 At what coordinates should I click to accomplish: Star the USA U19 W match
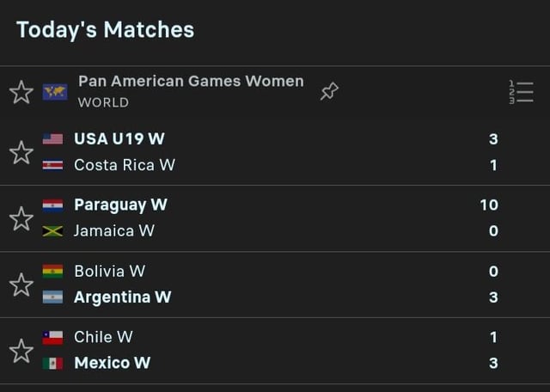21,152
